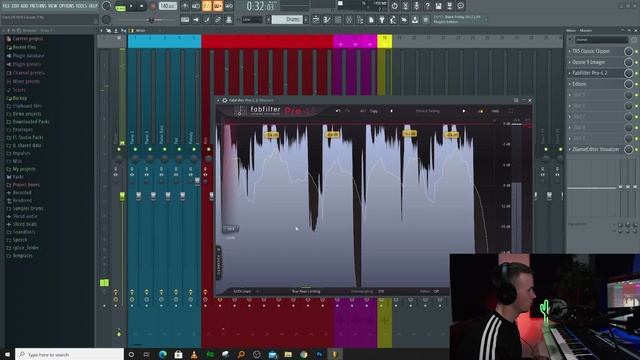
Task: Click the full screen icon in Pro-L 2 header
Action: click(x=511, y=111)
